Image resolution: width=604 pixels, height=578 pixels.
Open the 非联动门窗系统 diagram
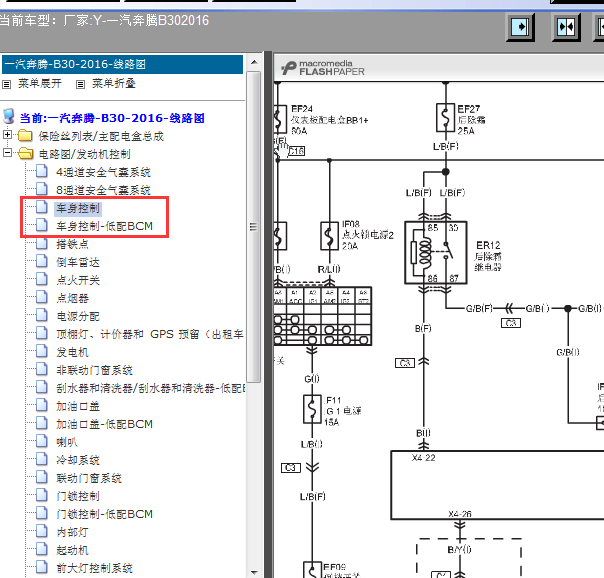(94, 370)
